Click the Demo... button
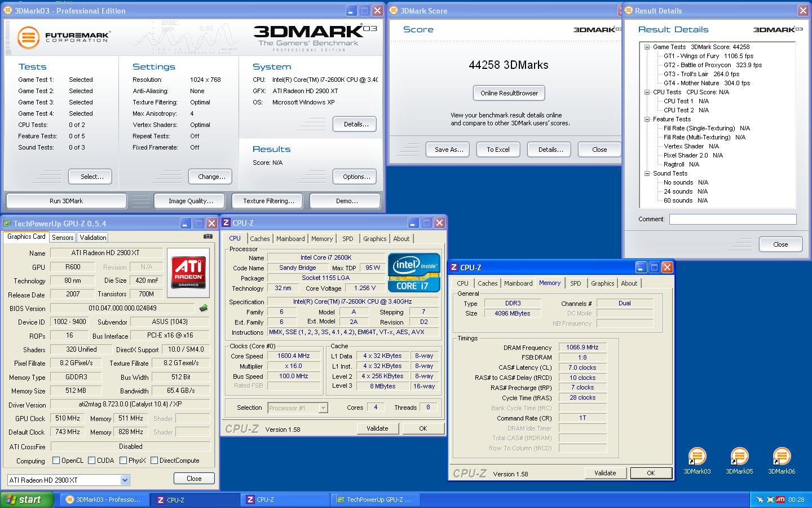 pos(346,201)
